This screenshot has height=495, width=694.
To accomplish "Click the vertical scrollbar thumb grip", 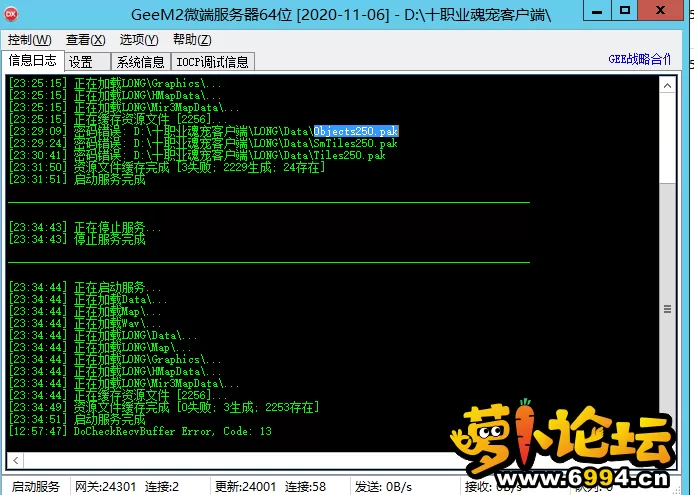I will (x=667, y=309).
